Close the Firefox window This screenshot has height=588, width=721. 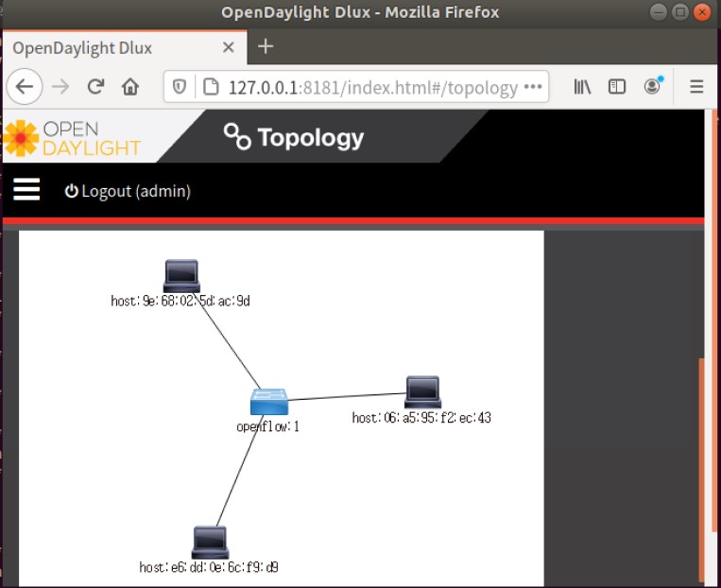tap(702, 12)
